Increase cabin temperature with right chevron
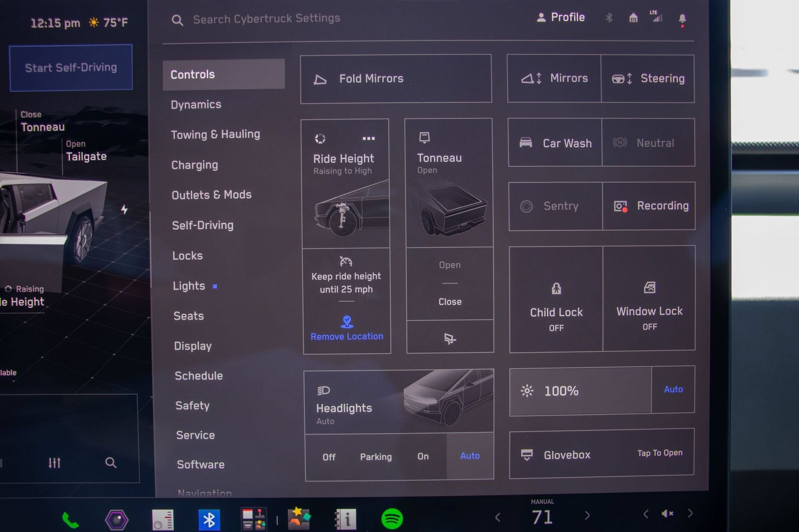 [587, 516]
